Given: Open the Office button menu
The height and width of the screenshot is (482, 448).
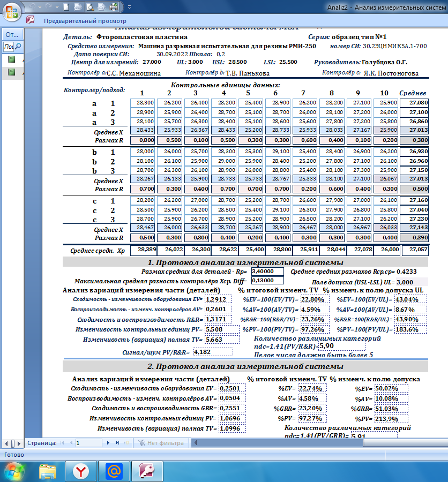Looking at the screenshot, I should [12, 12].
